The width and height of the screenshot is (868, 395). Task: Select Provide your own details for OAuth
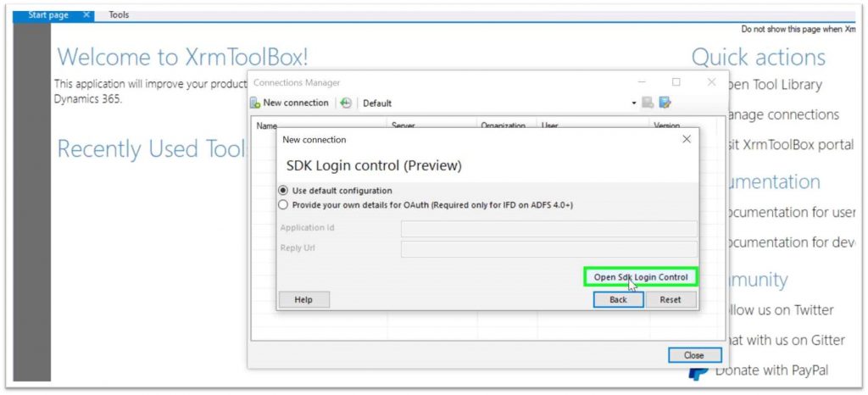[x=283, y=205]
